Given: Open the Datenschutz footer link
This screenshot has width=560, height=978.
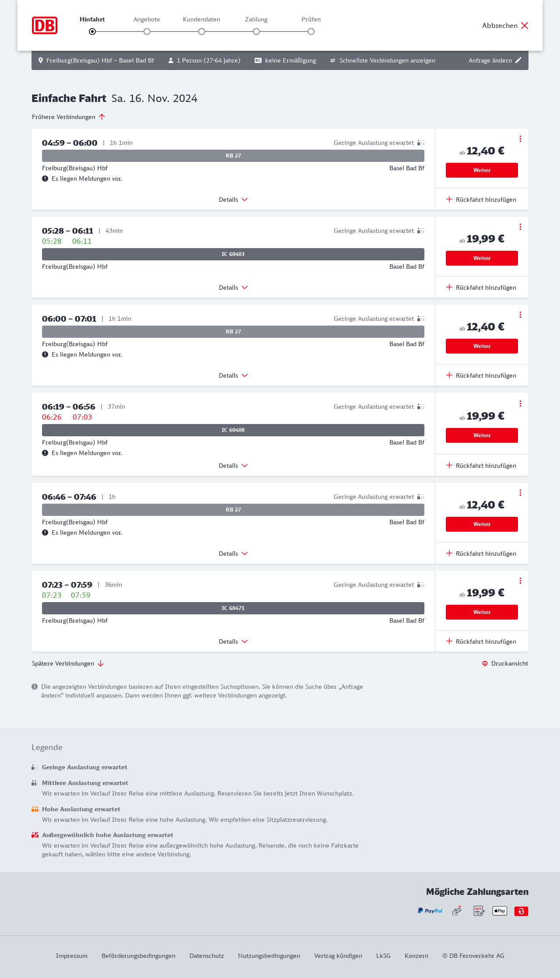Looking at the screenshot, I should (206, 956).
